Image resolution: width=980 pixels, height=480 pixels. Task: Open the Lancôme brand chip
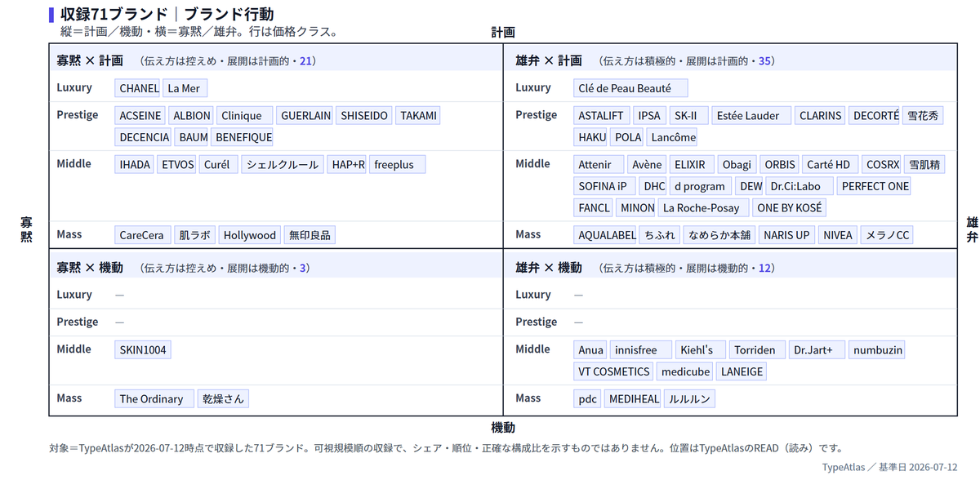pos(673,137)
